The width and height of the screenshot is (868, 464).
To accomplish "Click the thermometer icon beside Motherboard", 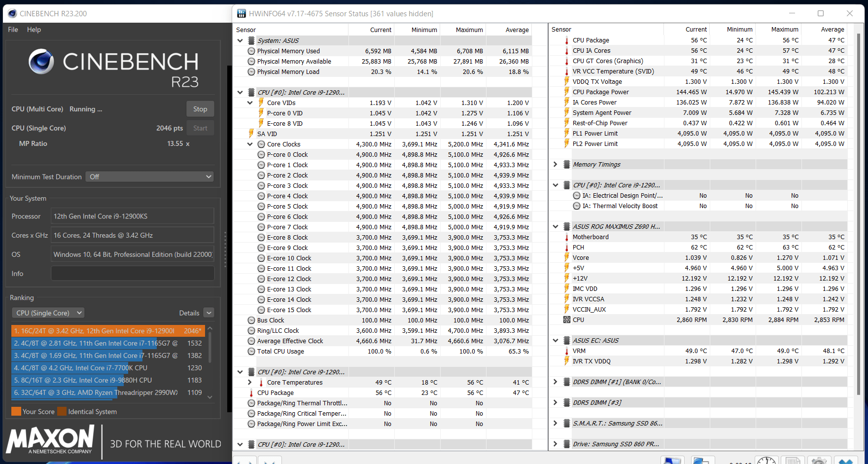I will pyautogui.click(x=567, y=237).
